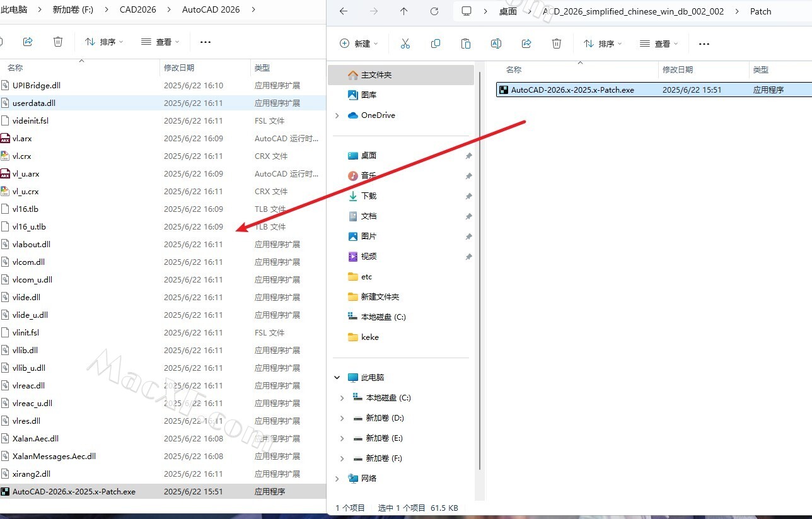The image size is (812, 519).
Task: Click the Paste icon in right window toolbar
Action: 466,44
